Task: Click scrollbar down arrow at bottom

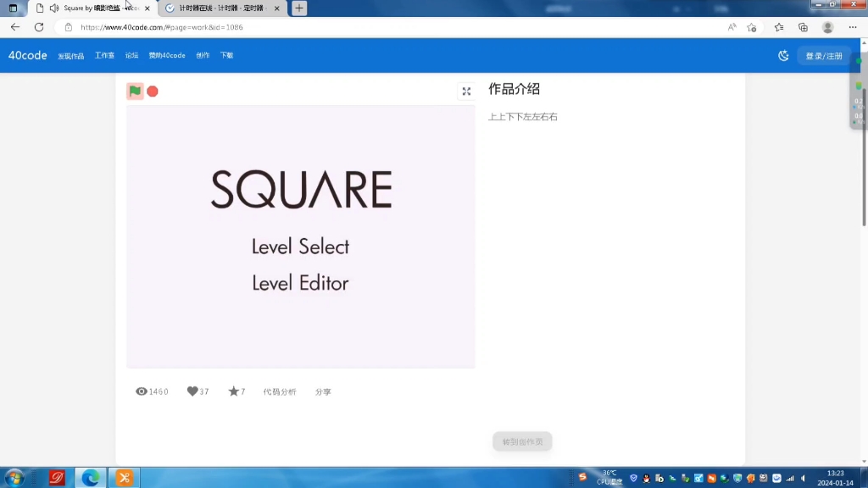Action: coord(864,462)
